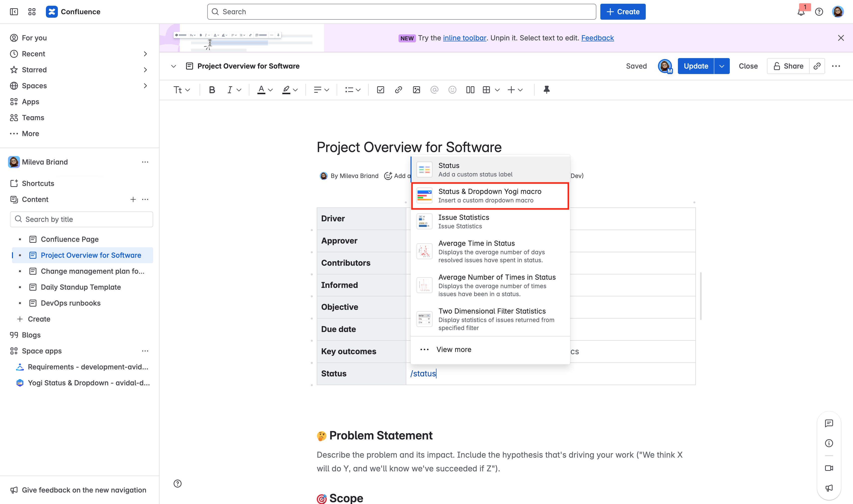Insert image using the toolbar icon
Viewport: 853px width, 504px height.
point(416,90)
